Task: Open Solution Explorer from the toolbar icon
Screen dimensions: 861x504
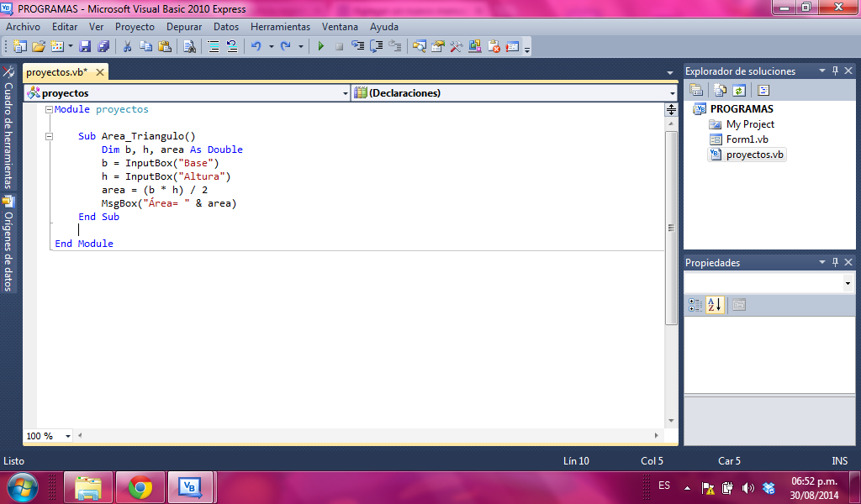Action: point(420,46)
